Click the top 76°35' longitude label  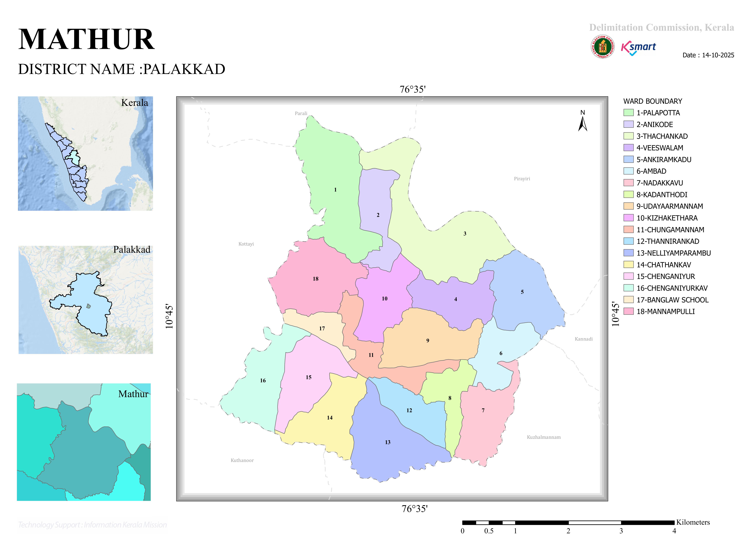pos(413,89)
